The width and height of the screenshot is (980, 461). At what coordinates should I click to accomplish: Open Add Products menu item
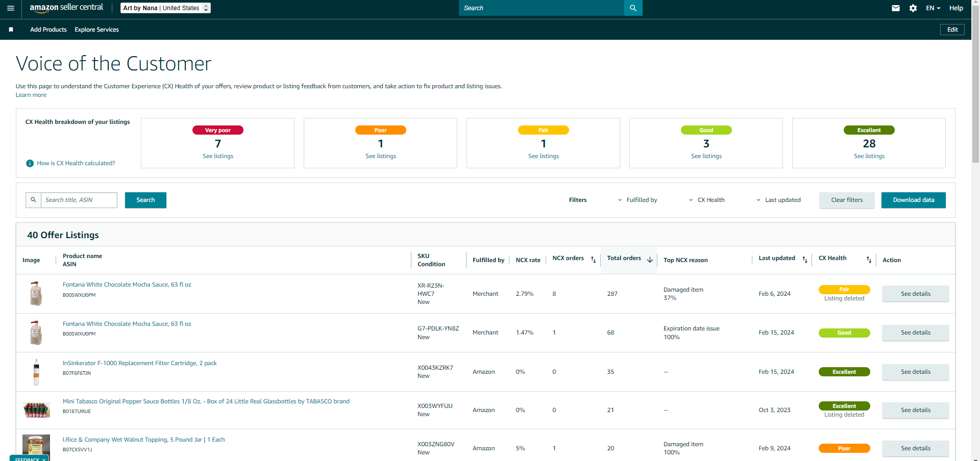[x=48, y=30]
